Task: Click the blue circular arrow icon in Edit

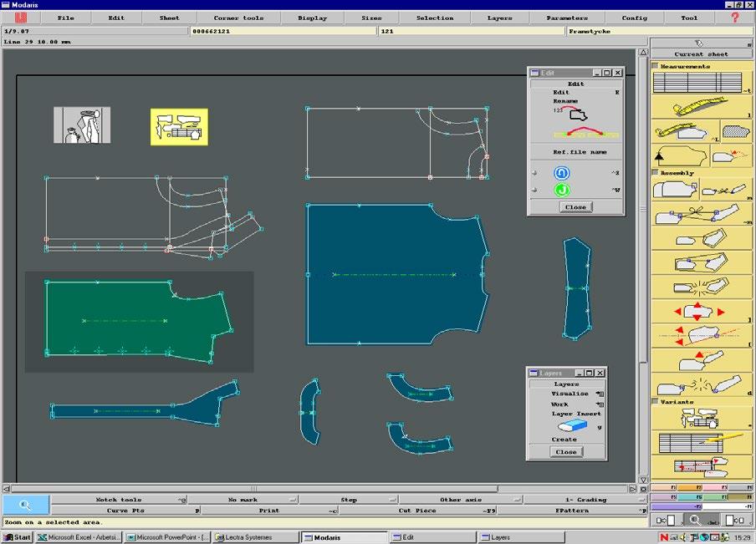Action: pos(562,172)
